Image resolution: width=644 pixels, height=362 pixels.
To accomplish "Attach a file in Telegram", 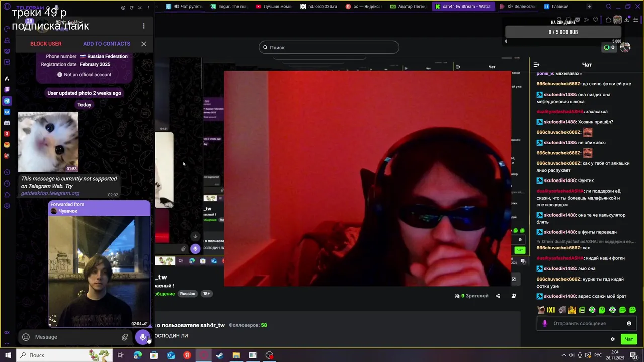I will point(125,337).
